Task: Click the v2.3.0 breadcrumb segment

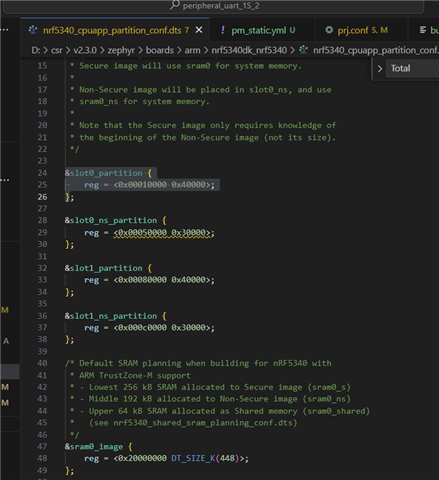Action: click(x=85, y=50)
